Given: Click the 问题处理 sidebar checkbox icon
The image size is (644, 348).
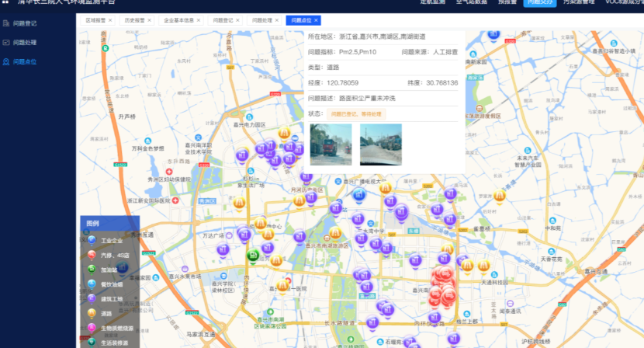Looking at the screenshot, I should click(x=6, y=43).
